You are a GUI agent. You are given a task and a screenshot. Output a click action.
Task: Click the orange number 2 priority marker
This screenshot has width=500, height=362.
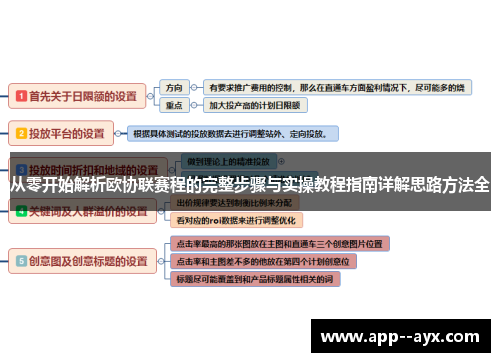21,133
